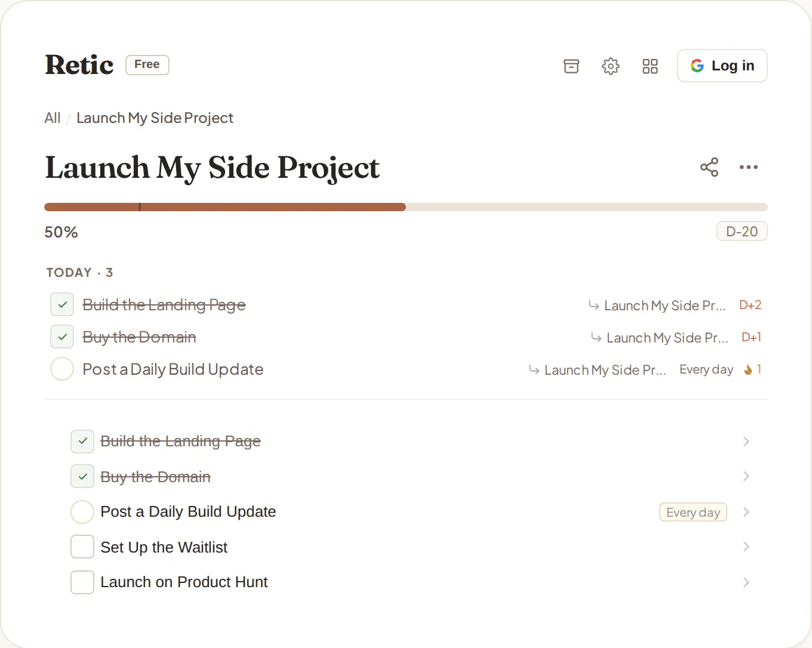This screenshot has height=648, width=812.
Task: Open the three-dots more options menu
Action: [749, 167]
